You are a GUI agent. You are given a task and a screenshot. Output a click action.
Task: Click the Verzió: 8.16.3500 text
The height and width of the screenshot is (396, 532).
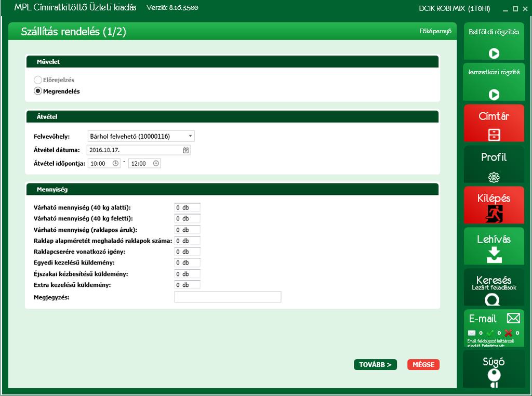coord(172,7)
